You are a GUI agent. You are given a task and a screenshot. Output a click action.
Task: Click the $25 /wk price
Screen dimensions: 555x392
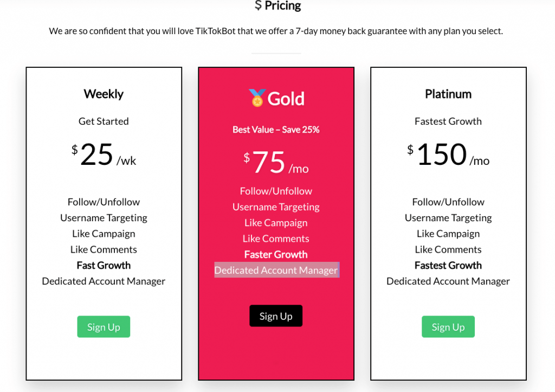[x=104, y=155]
